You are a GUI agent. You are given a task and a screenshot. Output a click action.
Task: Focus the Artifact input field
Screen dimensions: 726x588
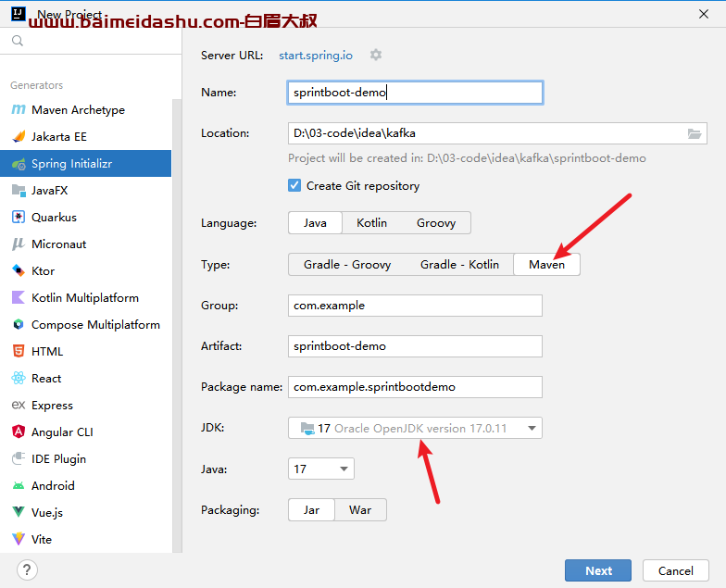point(415,346)
